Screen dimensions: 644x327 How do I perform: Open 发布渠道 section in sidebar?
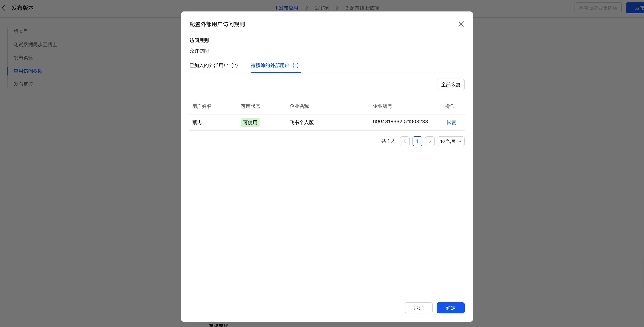(23, 58)
